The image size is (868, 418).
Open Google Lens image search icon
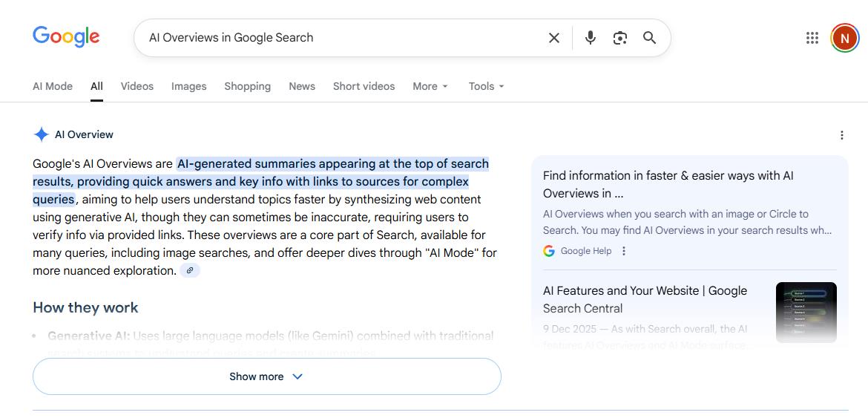coord(620,38)
